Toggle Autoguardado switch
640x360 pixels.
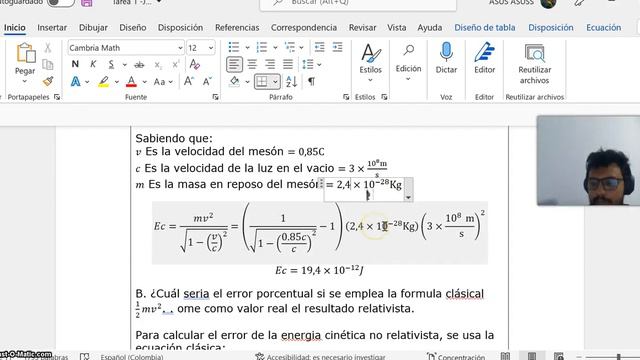click(x=61, y=2)
